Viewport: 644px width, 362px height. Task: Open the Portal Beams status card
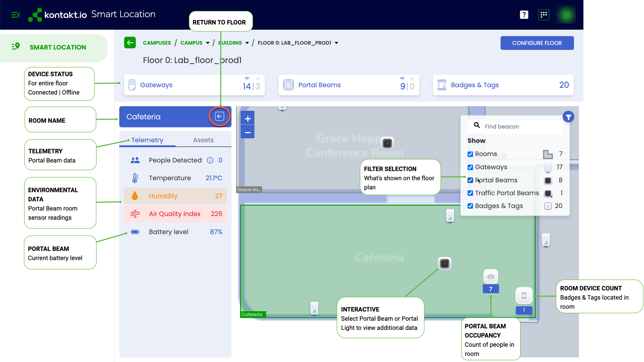point(349,85)
